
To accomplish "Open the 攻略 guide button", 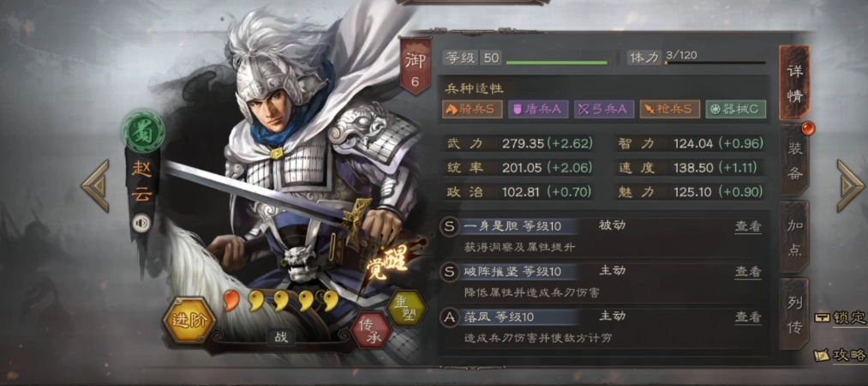I will tap(841, 355).
